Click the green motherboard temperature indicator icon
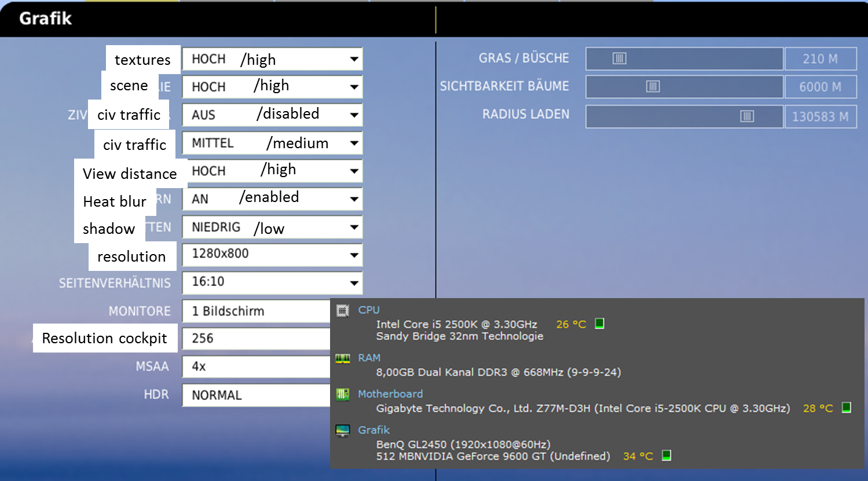This screenshot has height=481, width=868. point(847,407)
